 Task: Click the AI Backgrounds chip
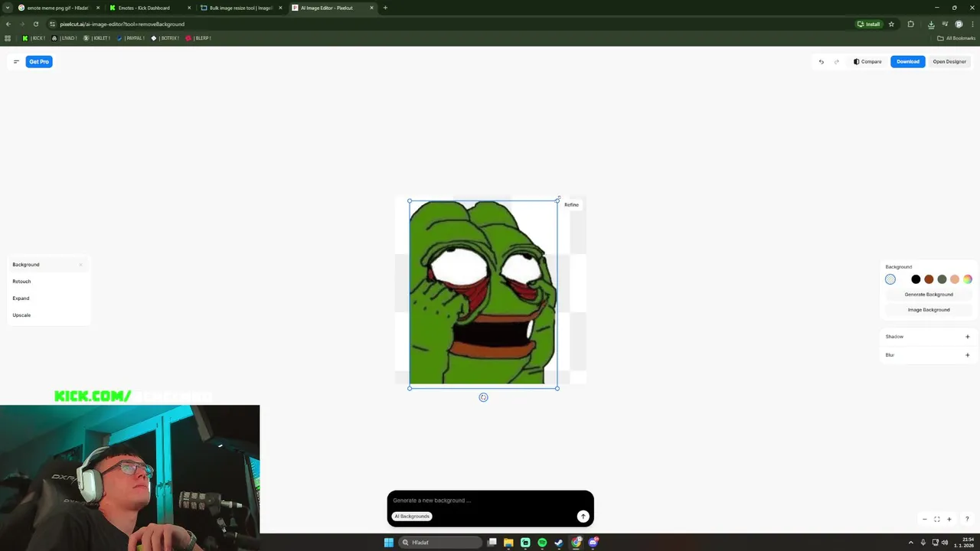[x=412, y=517]
